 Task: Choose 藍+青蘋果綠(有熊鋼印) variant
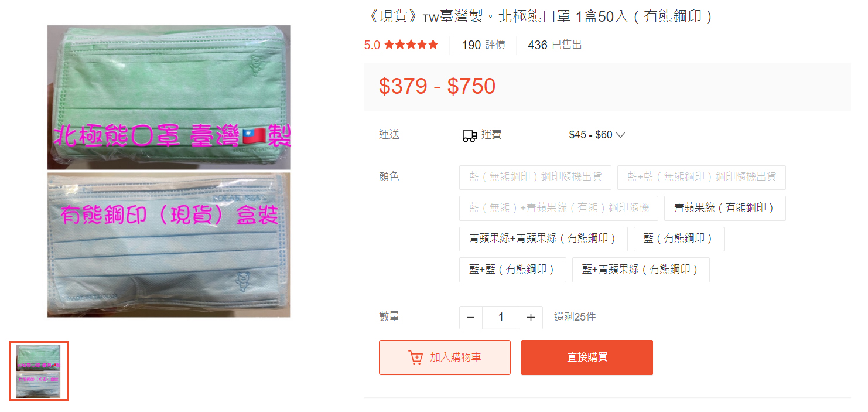point(641,270)
